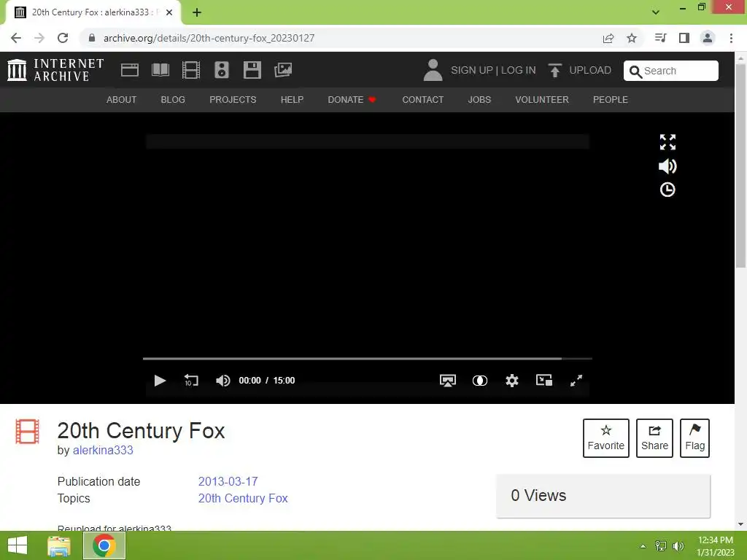Viewport: 747px width, 560px height.
Task: Click the Flag button
Action: click(694, 438)
